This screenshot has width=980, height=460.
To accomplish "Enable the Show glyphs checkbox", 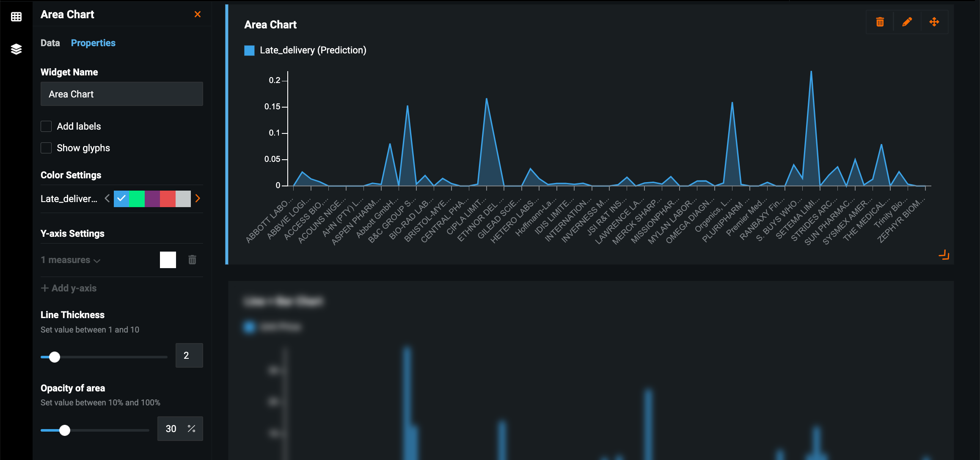I will (x=46, y=148).
